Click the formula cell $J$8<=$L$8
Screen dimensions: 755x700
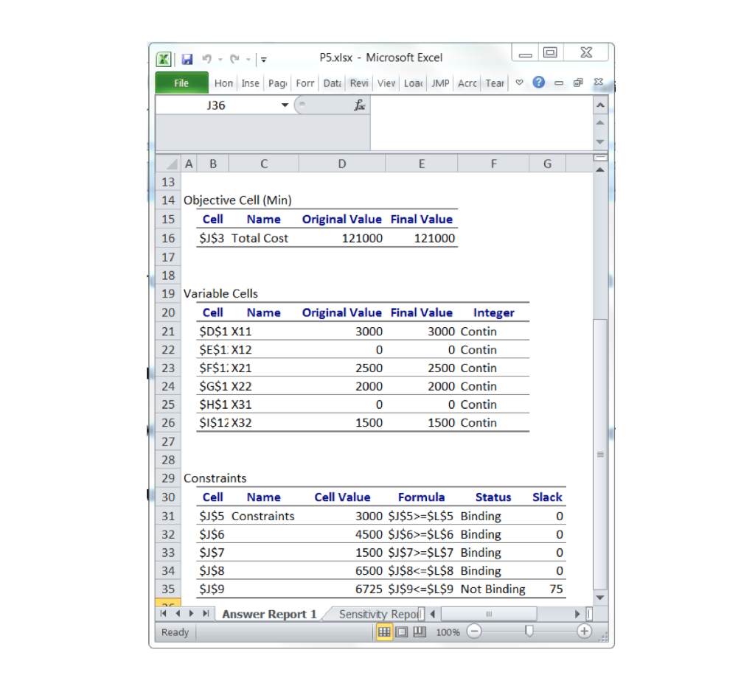pyautogui.click(x=422, y=571)
